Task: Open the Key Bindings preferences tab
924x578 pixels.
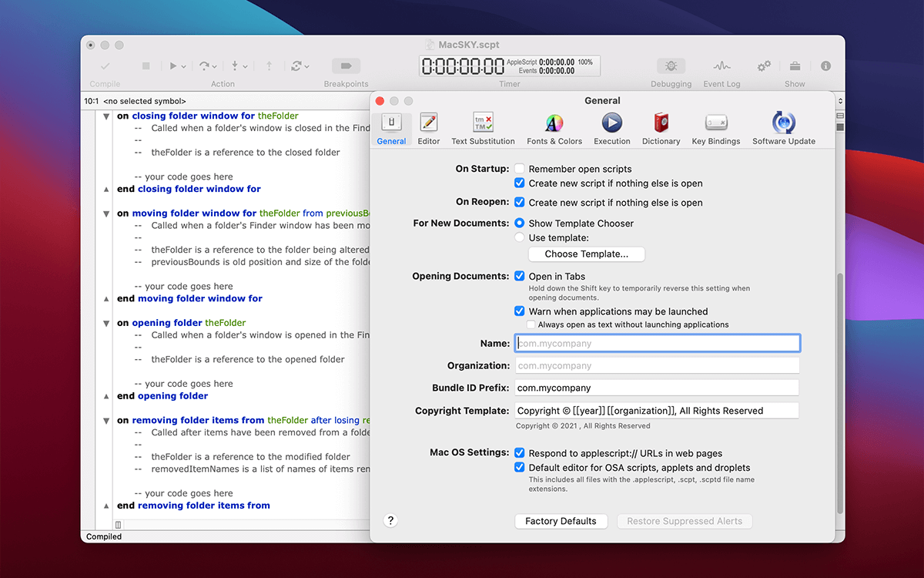Action: coord(716,129)
